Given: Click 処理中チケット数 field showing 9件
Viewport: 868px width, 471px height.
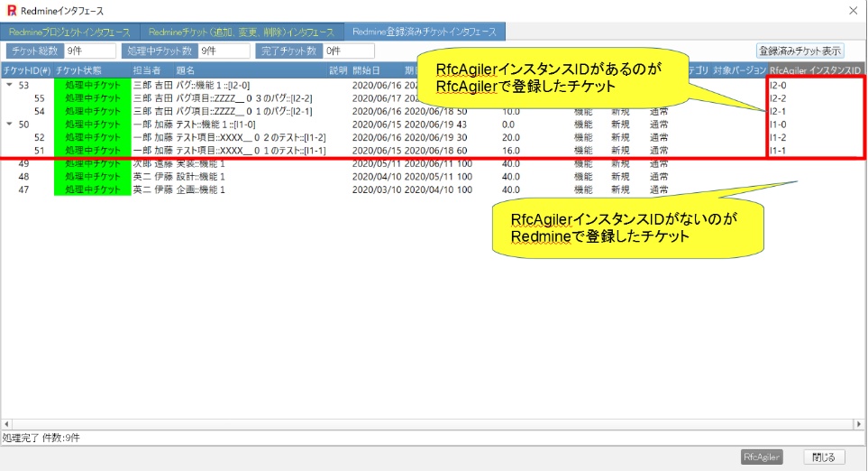Looking at the screenshot, I should coord(224,51).
